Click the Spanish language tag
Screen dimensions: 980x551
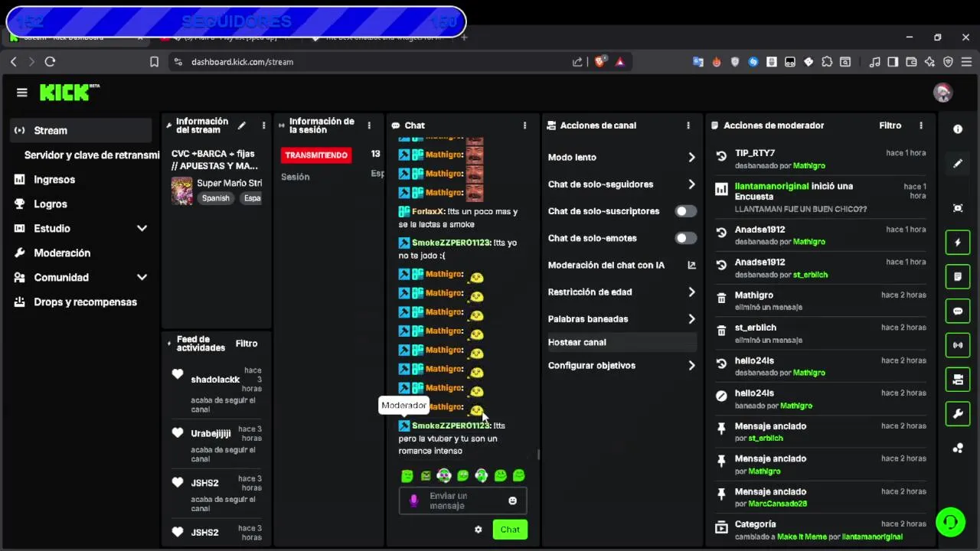[x=216, y=198]
